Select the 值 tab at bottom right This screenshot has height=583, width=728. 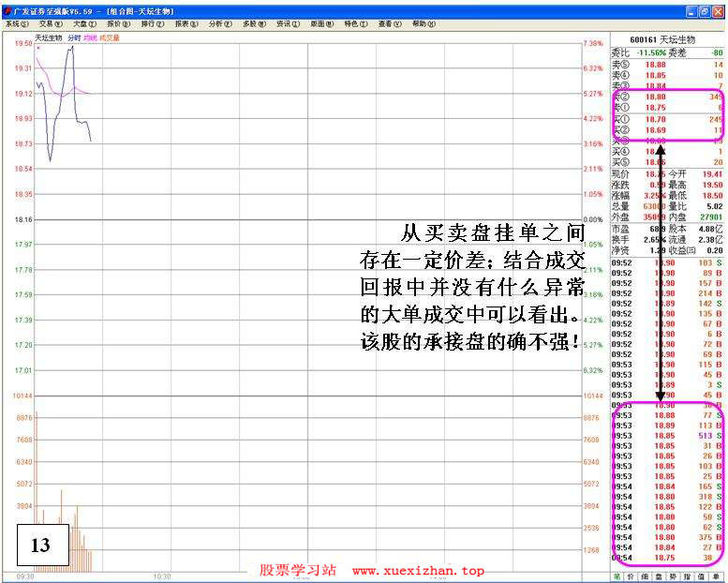(702, 577)
